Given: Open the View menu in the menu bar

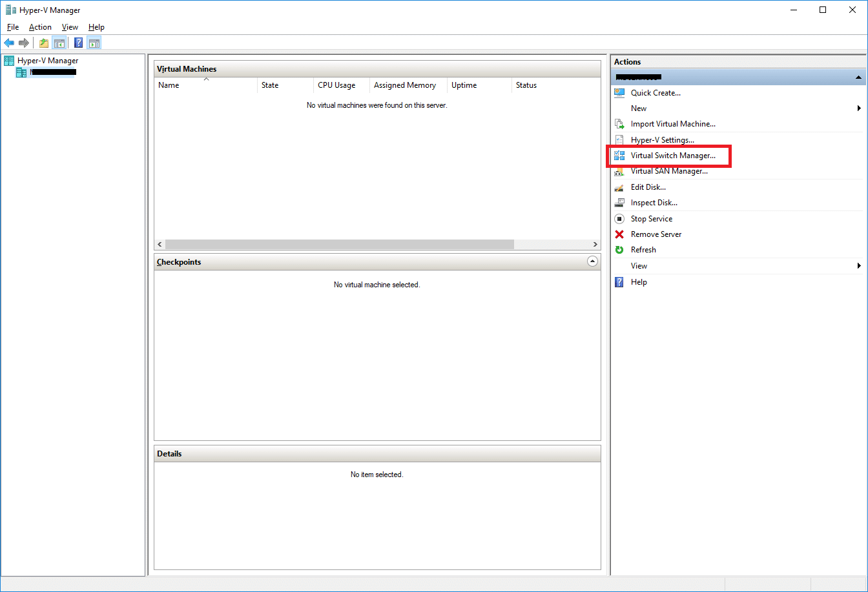Looking at the screenshot, I should [70, 27].
